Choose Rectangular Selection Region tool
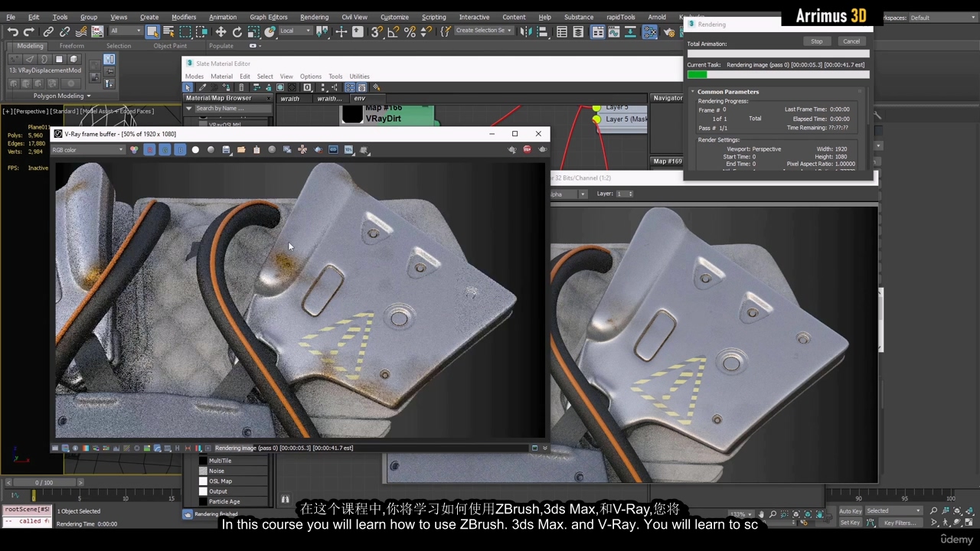 (x=185, y=31)
